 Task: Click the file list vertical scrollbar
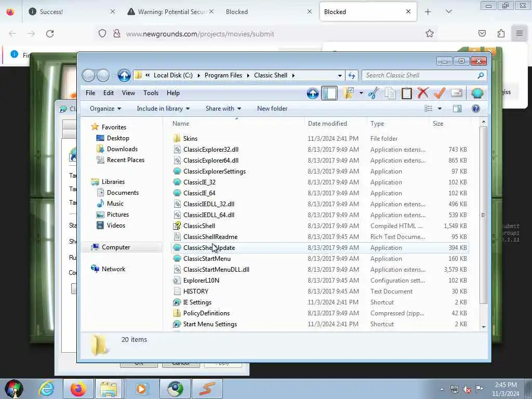coord(484,215)
